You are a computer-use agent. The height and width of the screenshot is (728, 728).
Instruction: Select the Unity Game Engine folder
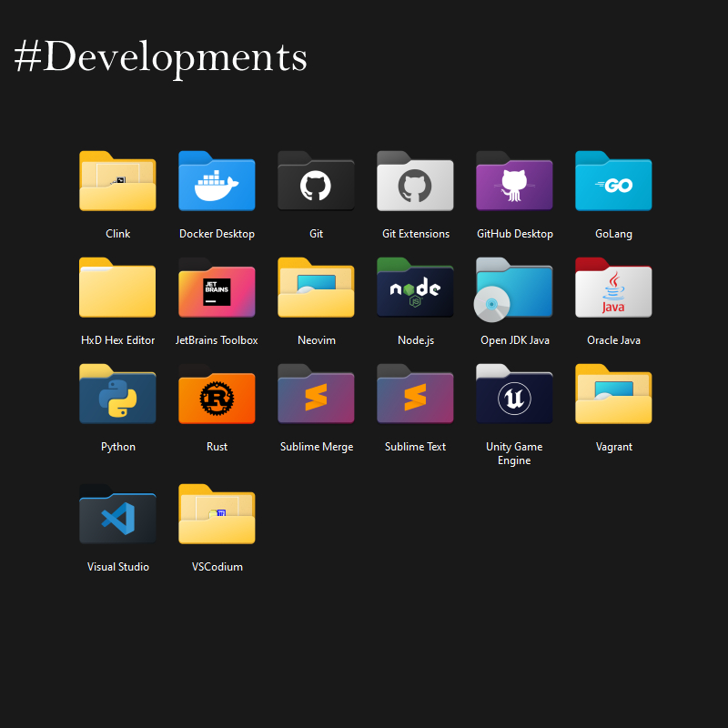point(514,395)
